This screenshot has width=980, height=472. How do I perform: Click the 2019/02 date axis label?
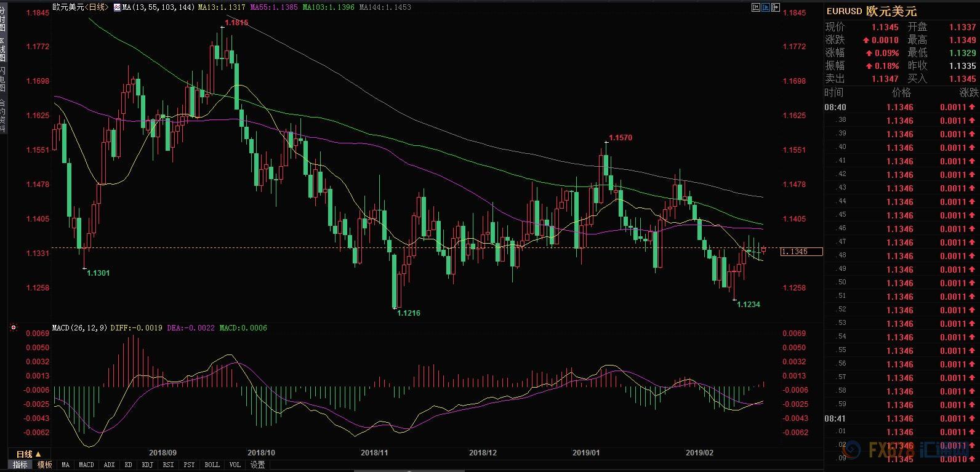699,453
